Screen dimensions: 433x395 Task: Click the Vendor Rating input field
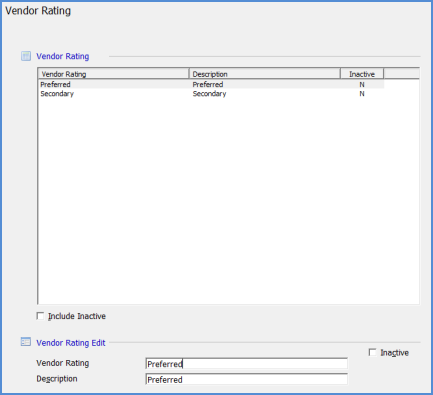[247, 364]
